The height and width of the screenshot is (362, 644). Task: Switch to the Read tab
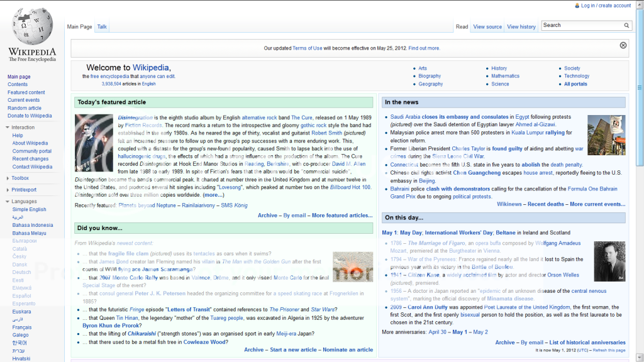pyautogui.click(x=462, y=26)
